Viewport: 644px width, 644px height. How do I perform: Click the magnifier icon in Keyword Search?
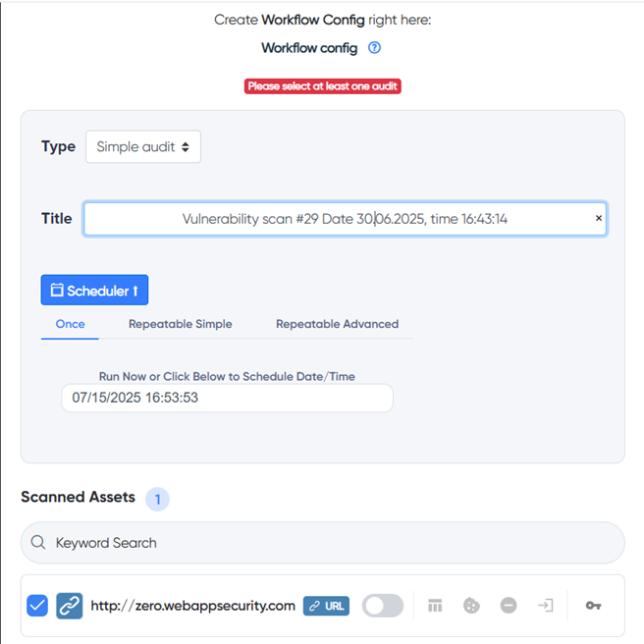38,543
